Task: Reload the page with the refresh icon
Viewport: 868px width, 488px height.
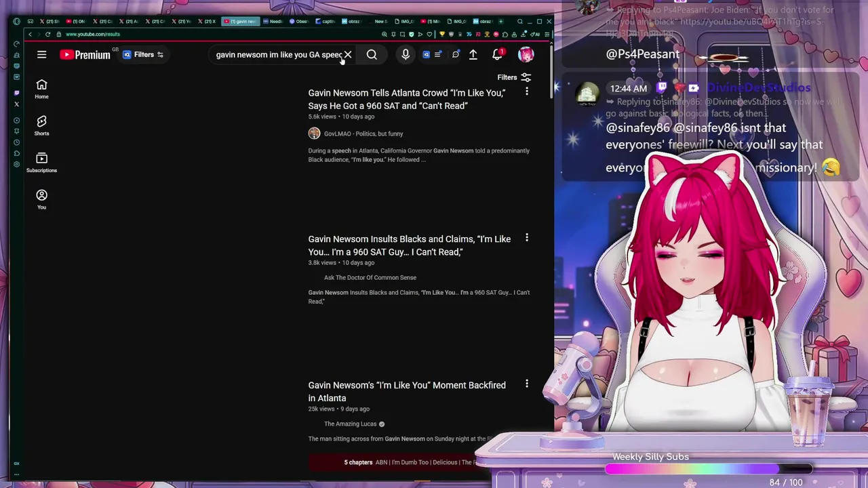Action: pyautogui.click(x=47, y=35)
